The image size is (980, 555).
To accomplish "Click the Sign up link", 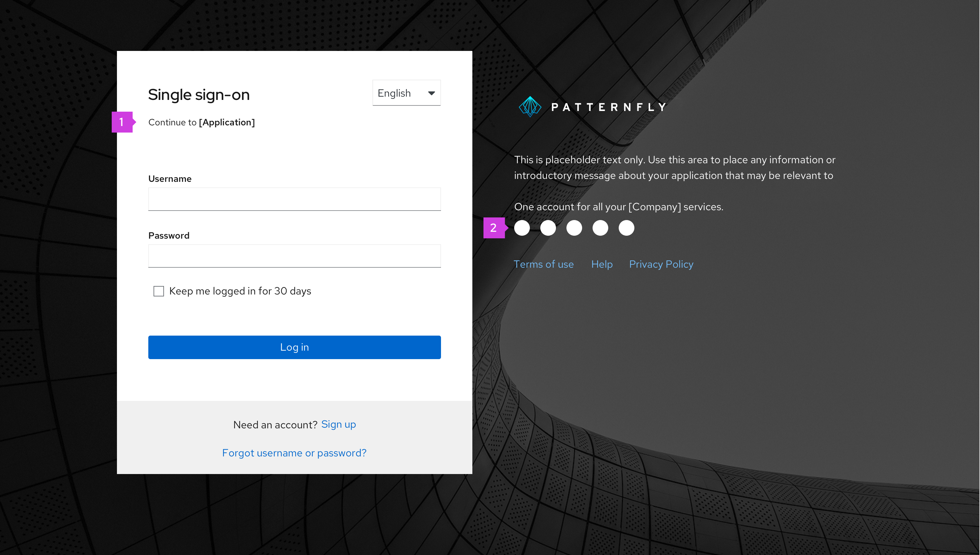I will (339, 424).
